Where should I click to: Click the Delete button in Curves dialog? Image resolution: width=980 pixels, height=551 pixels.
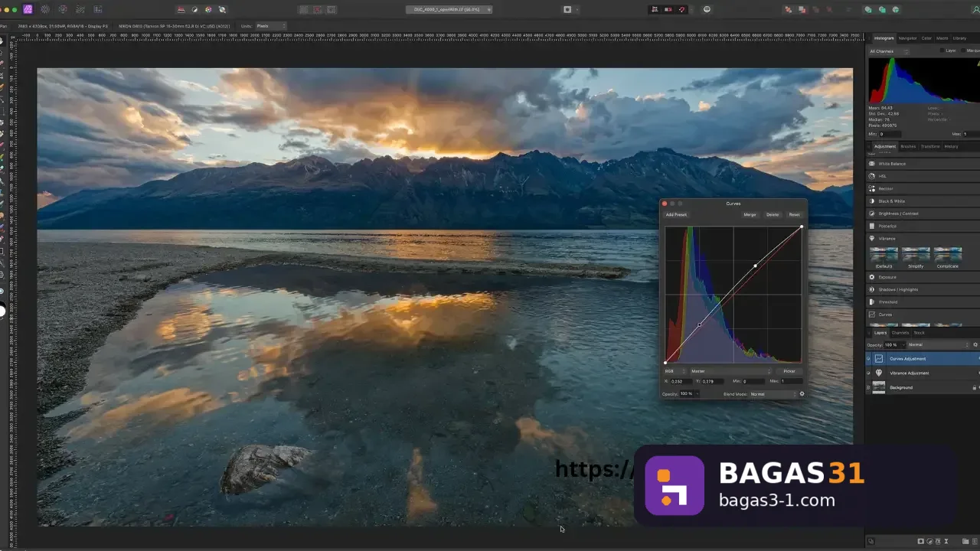(773, 215)
